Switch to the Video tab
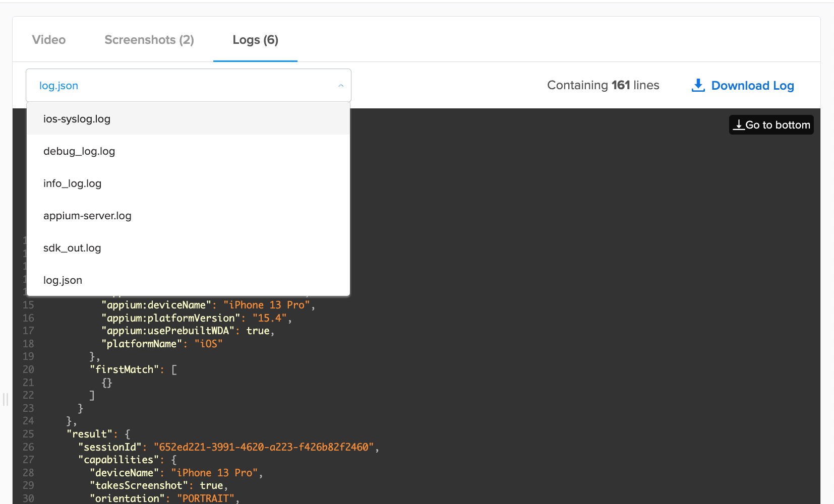 coord(48,40)
